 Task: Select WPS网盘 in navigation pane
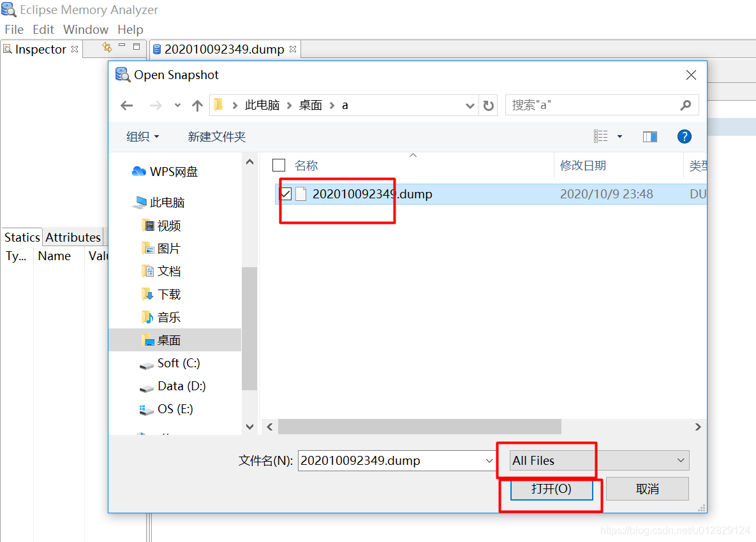click(165, 172)
